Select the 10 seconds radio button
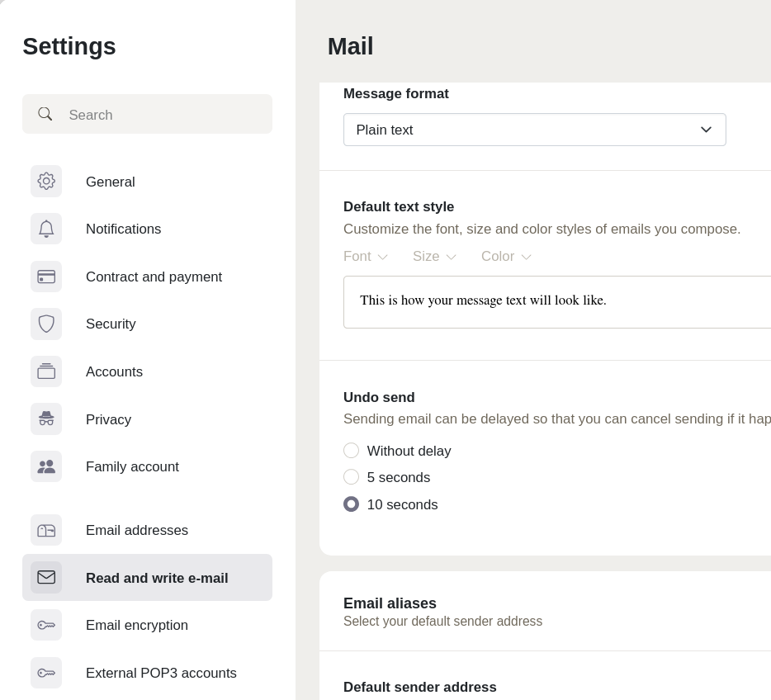The image size is (771, 700). [352, 504]
